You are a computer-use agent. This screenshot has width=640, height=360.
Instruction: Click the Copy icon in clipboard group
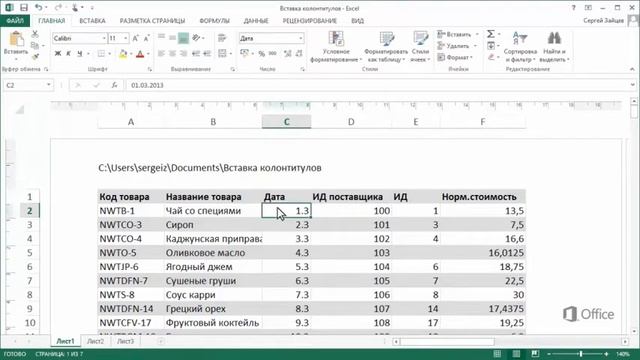(35, 45)
